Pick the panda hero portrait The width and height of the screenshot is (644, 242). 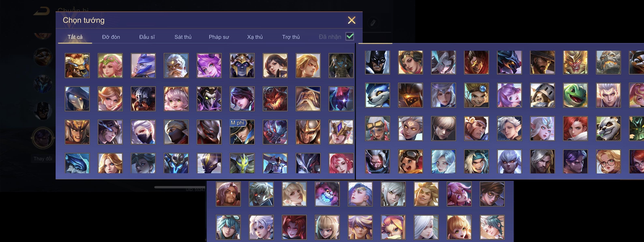608,128
